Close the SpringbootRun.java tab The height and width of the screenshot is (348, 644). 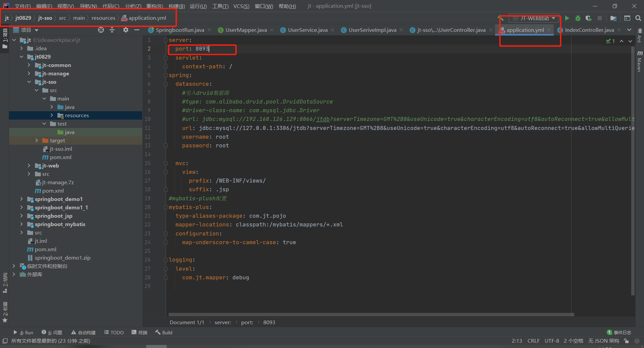[x=209, y=30]
